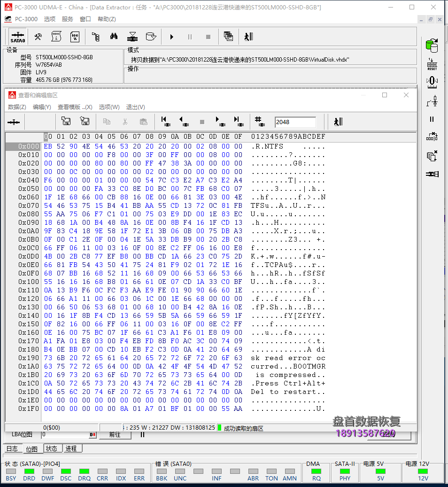This screenshot has height=487, width=448.
Task: Click the 0x1F0 row offset label
Action: click(29, 409)
